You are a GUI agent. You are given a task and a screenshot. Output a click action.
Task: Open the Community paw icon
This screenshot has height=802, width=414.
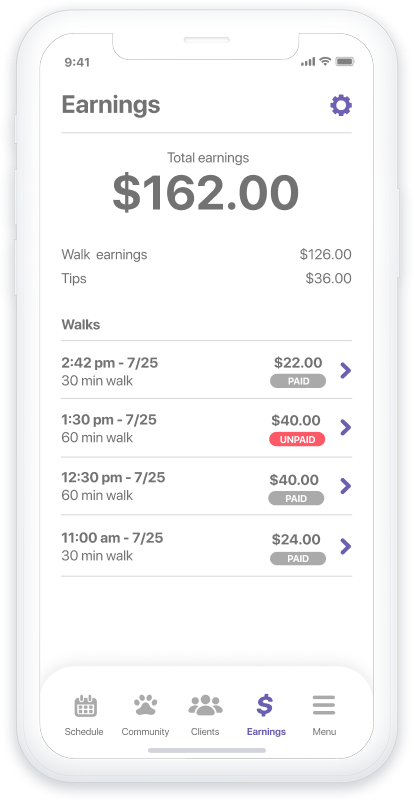pyautogui.click(x=145, y=705)
